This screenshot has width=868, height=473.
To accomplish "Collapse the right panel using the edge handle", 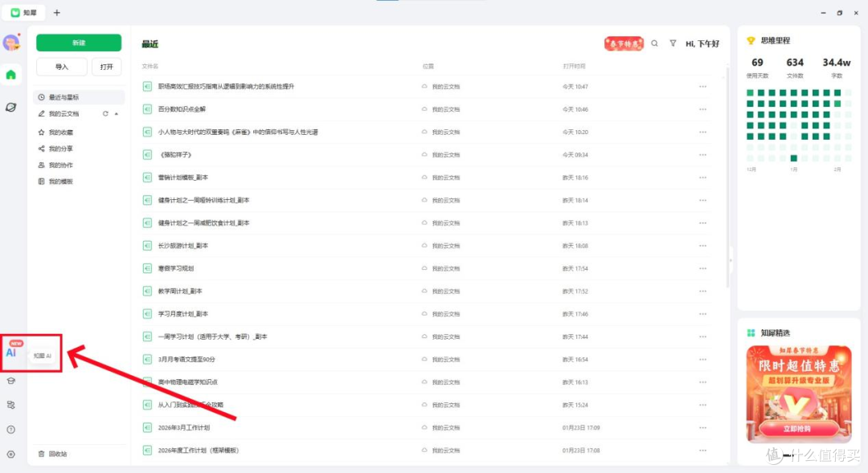I will coord(731,260).
